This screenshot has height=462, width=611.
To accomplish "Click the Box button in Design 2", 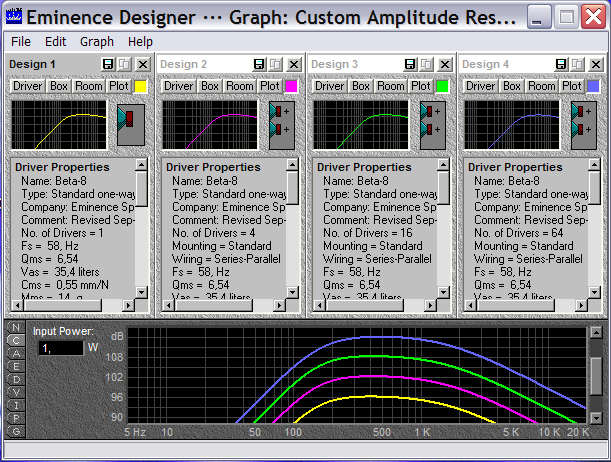I will 209,86.
